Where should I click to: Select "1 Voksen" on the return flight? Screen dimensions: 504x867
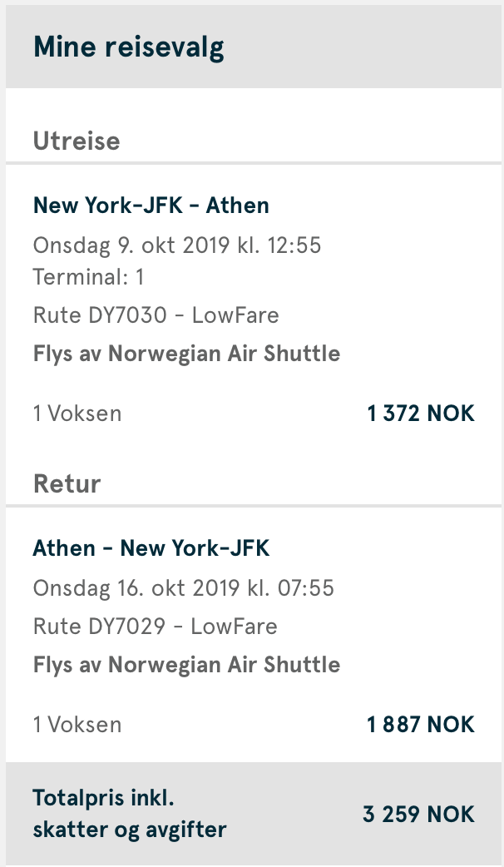77,725
